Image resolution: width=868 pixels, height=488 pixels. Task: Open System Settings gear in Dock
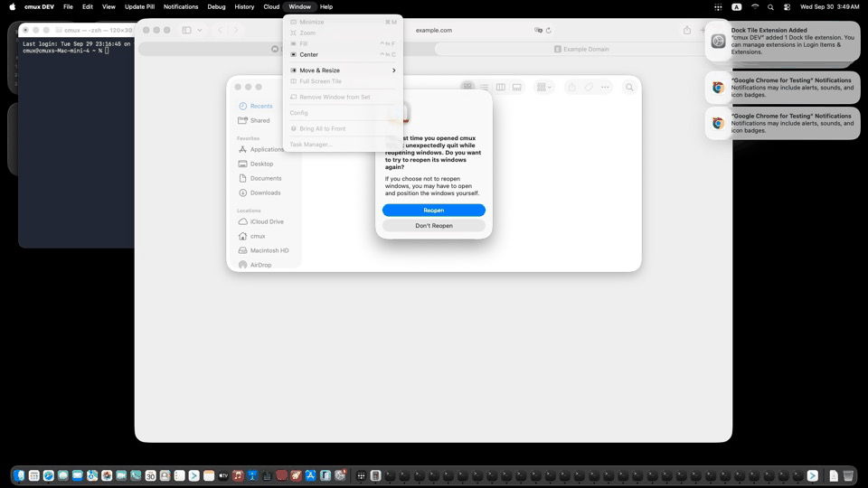(340, 475)
